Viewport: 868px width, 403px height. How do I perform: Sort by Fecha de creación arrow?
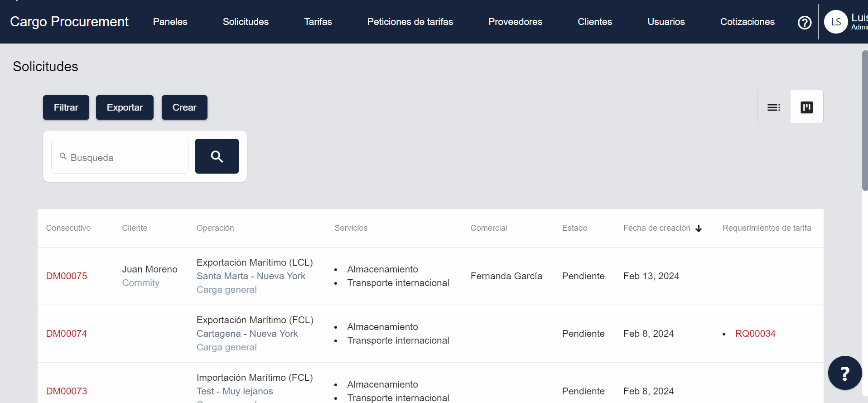[x=699, y=228]
